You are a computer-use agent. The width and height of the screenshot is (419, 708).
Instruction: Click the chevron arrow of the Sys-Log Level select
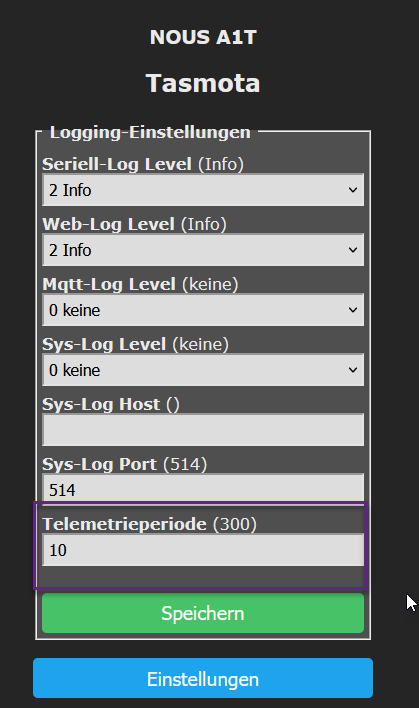(x=353, y=370)
